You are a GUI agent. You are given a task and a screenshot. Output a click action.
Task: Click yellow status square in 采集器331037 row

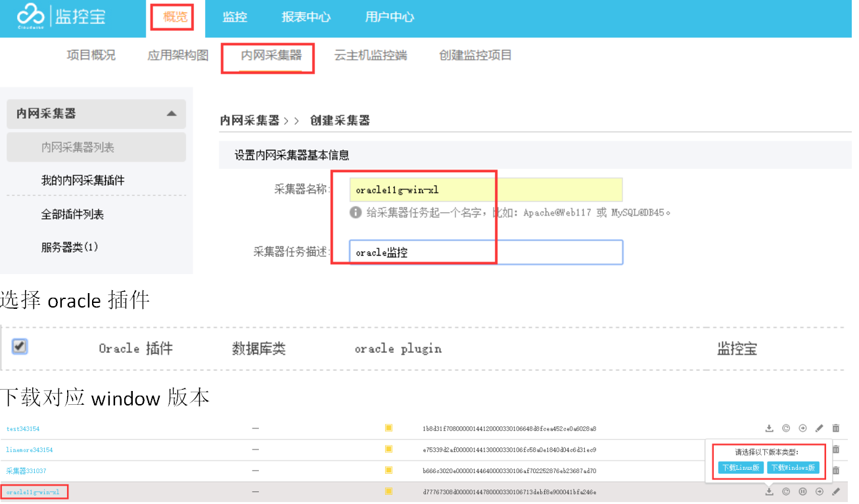tap(388, 470)
